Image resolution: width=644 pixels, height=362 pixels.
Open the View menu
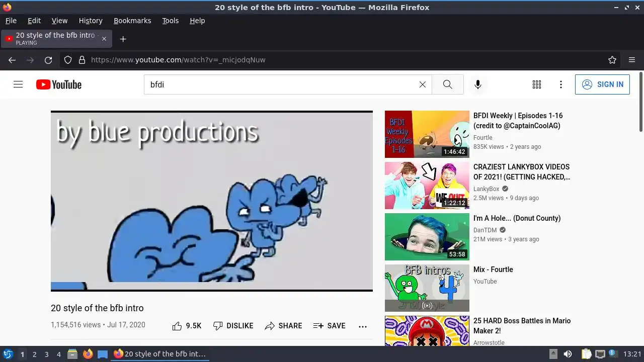(59, 21)
